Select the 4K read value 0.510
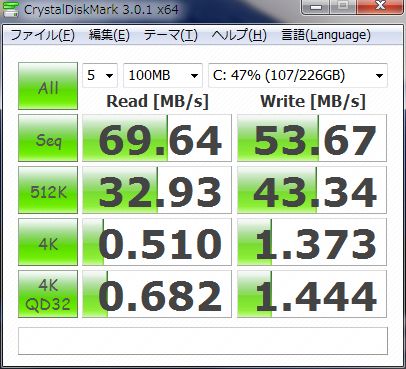The height and width of the screenshot is (369, 406). [x=157, y=242]
